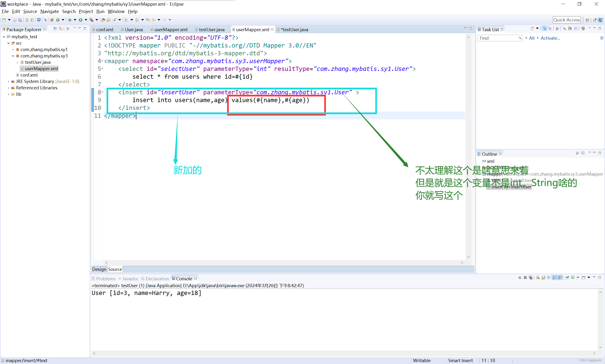Collapse the src folder node

pyautogui.click(x=8, y=43)
